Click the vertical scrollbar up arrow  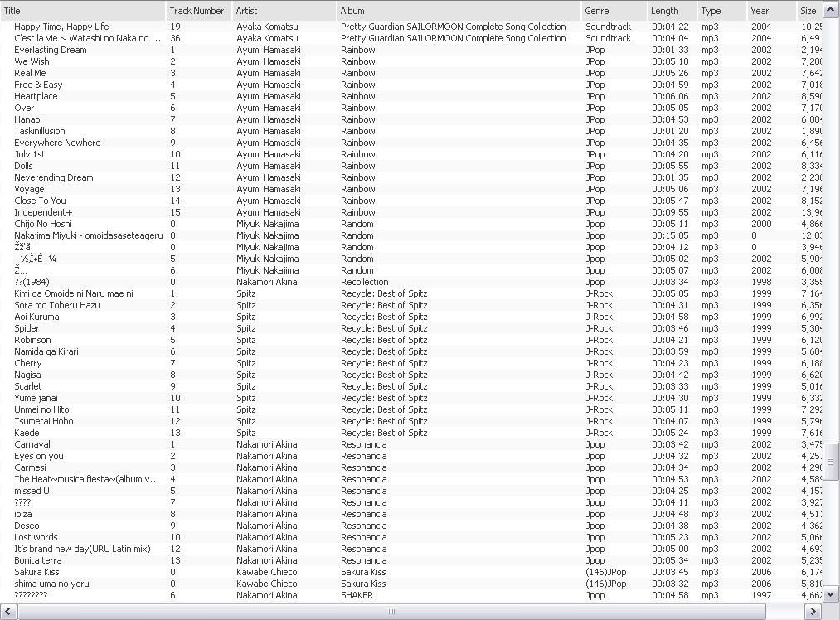(x=831, y=11)
